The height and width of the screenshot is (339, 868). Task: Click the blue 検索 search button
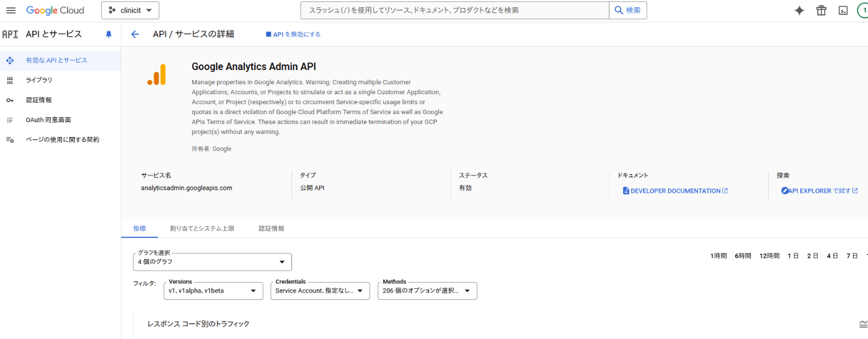pos(628,11)
